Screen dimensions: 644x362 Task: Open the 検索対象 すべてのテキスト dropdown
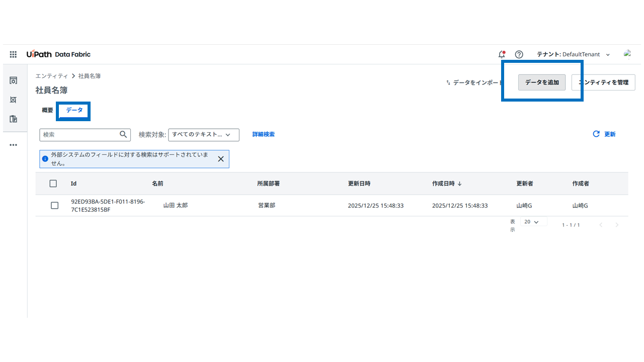click(x=203, y=135)
